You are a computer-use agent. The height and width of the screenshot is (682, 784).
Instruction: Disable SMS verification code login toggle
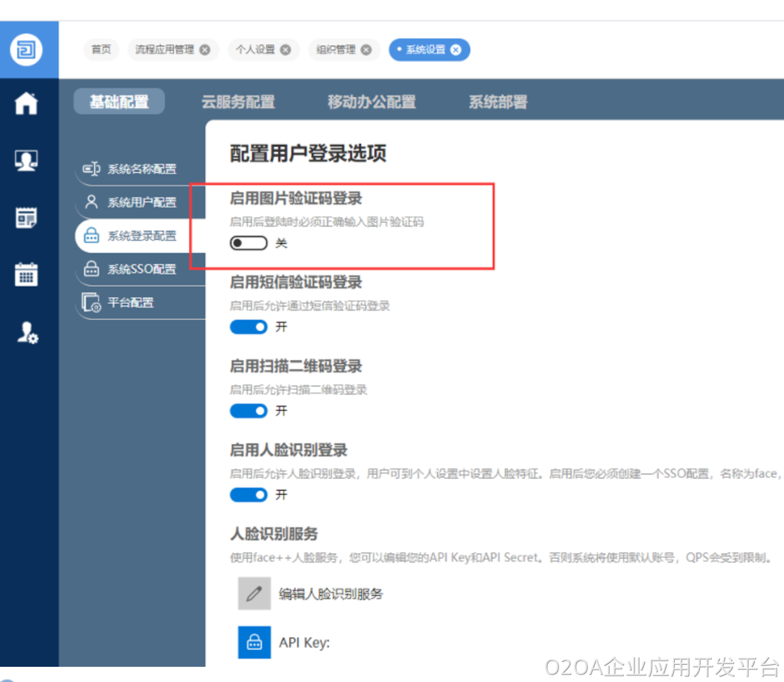point(248,327)
